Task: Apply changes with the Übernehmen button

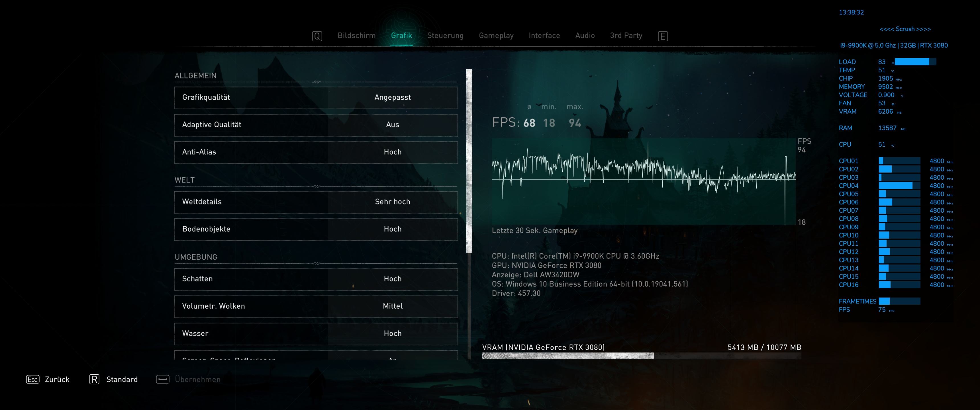Action: click(x=197, y=379)
